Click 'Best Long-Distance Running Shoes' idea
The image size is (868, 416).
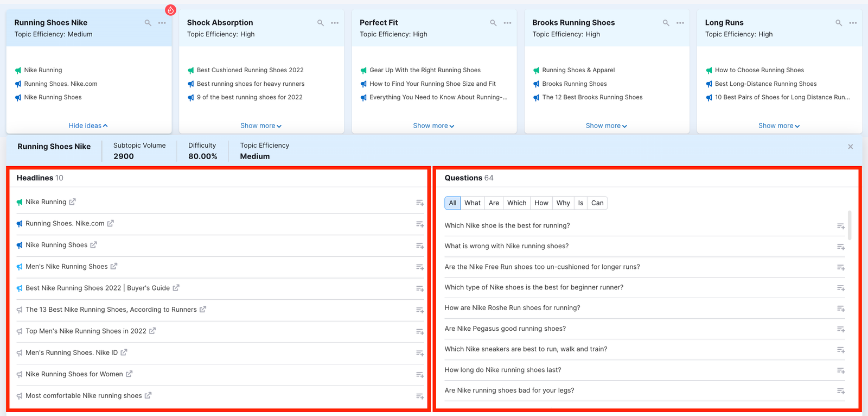tap(765, 84)
